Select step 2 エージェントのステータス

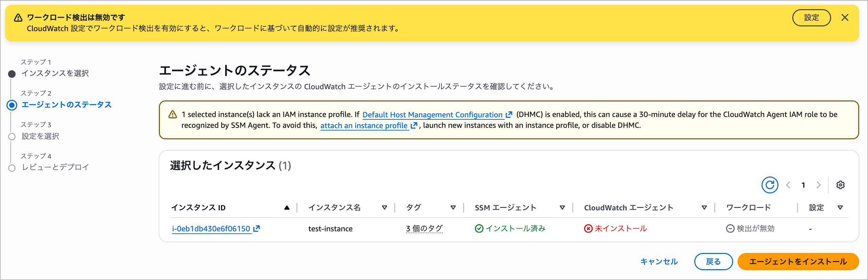(66, 105)
